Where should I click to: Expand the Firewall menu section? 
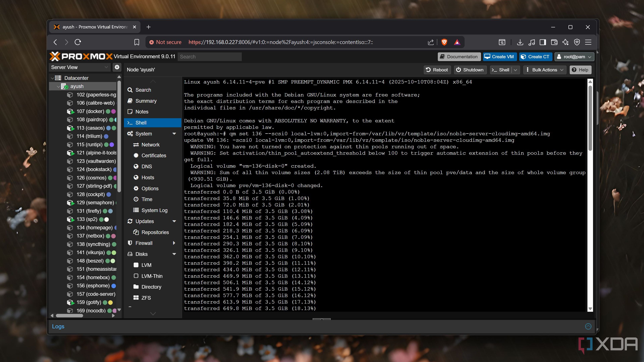click(x=174, y=243)
